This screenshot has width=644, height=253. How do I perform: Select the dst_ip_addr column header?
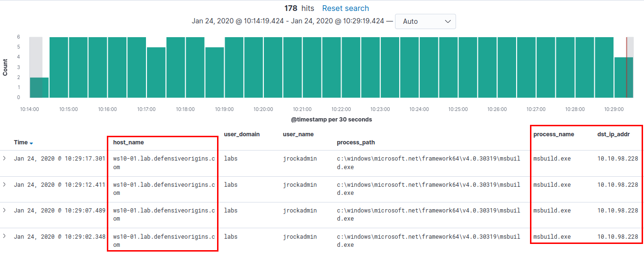[x=613, y=134]
